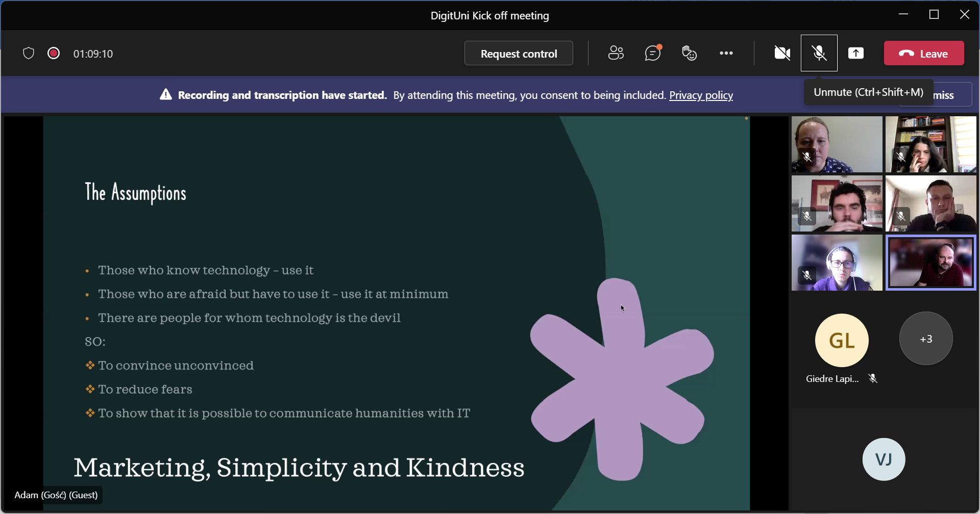Open the More actions ellipsis menu

pyautogui.click(x=726, y=53)
